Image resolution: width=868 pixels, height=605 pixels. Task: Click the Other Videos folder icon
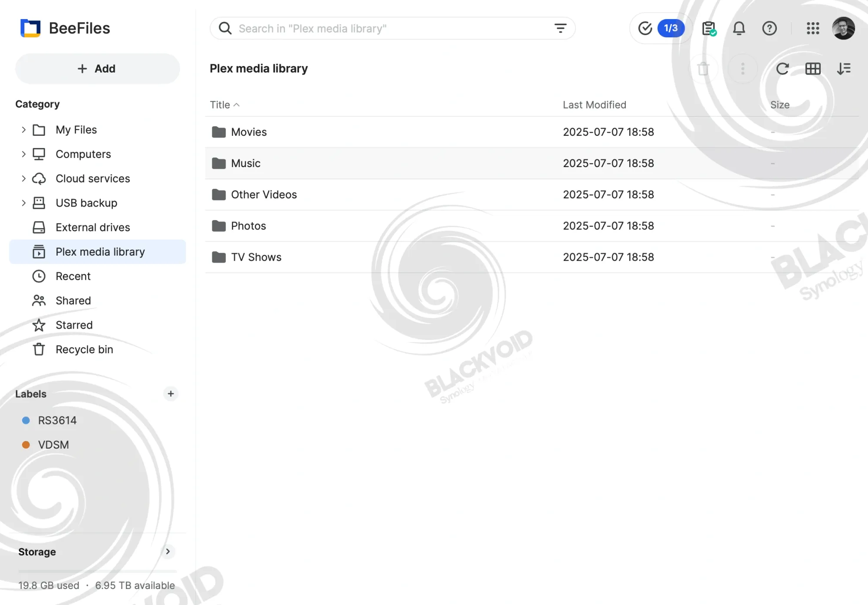219,194
